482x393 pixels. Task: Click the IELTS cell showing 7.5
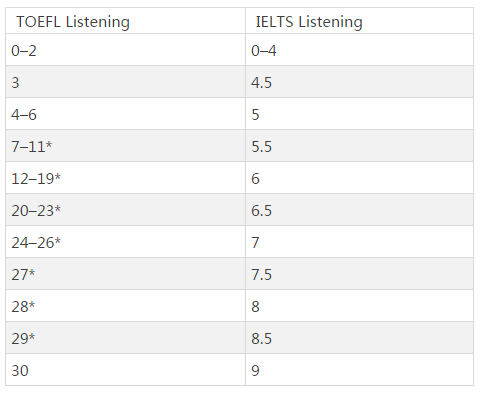(359, 274)
